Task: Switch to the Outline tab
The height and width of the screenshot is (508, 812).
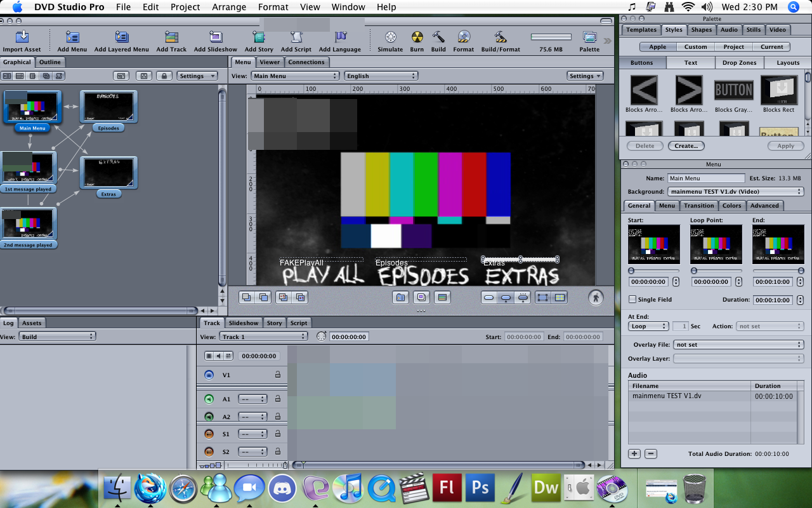Action: click(x=50, y=62)
